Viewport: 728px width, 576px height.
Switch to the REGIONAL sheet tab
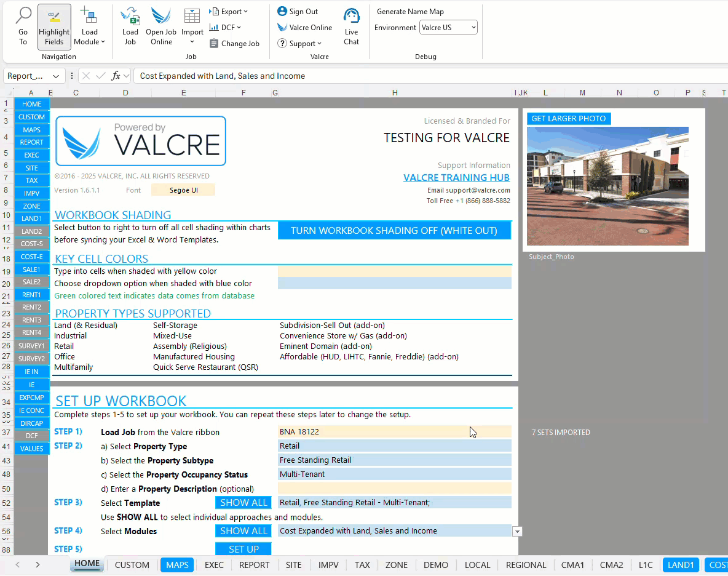click(526, 565)
